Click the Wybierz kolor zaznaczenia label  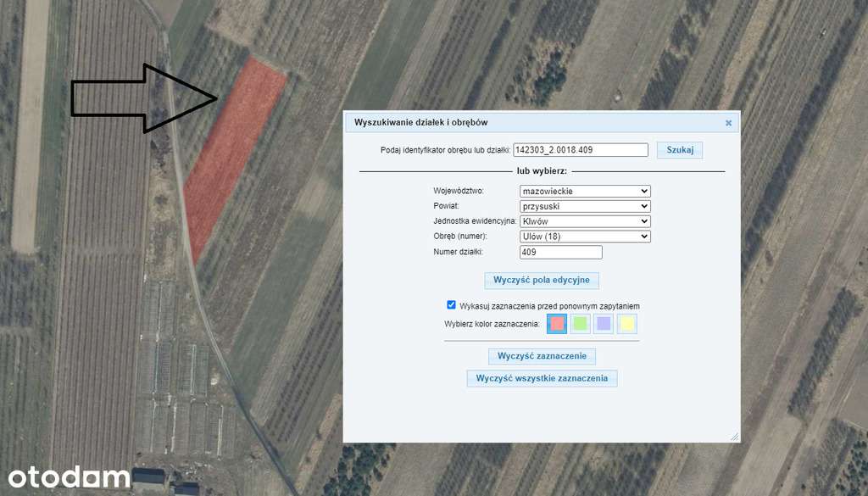pyautogui.click(x=492, y=324)
